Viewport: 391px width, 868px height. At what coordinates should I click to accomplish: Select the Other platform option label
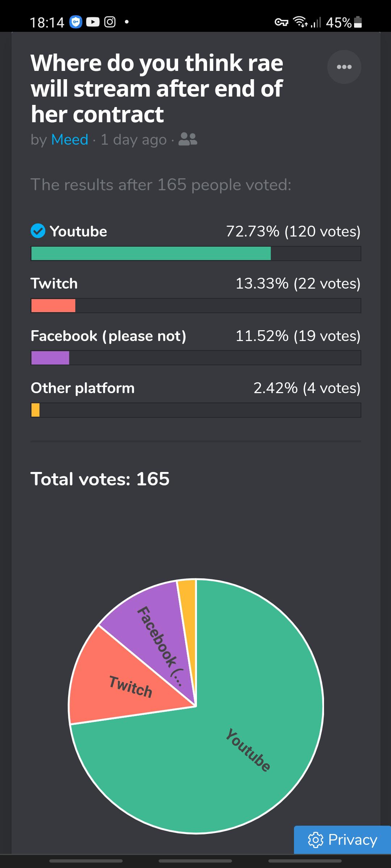[x=83, y=388]
